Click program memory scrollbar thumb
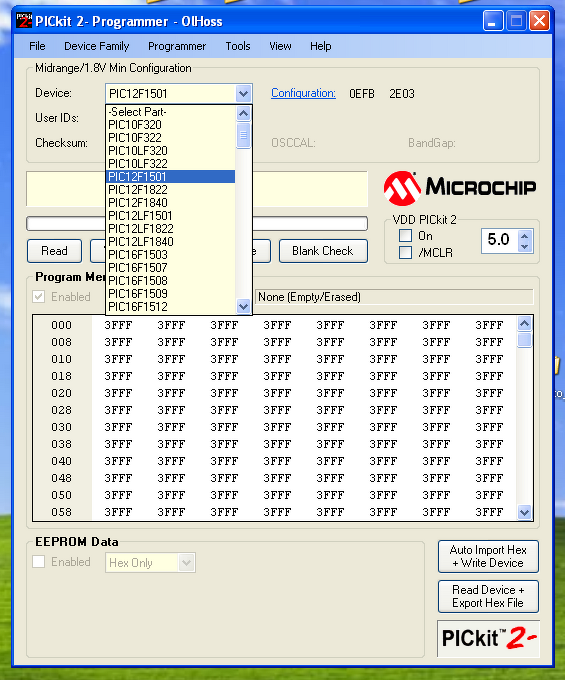 tap(525, 340)
